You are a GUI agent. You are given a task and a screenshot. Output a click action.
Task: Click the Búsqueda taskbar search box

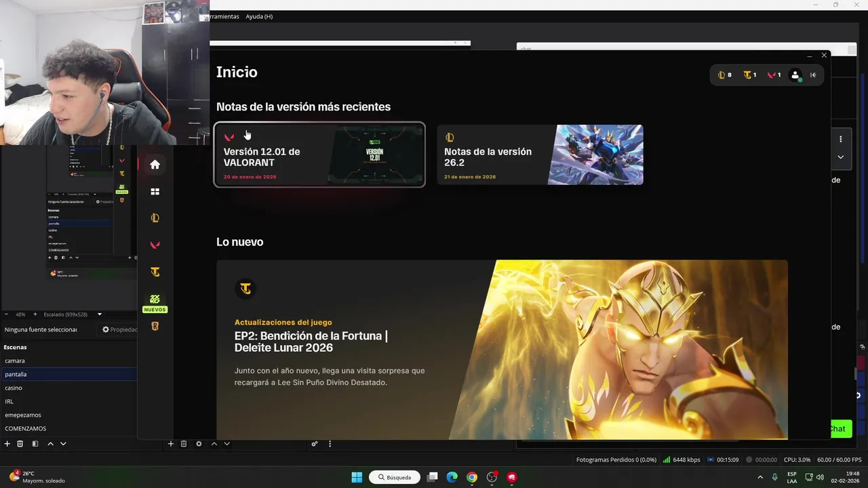tap(395, 477)
